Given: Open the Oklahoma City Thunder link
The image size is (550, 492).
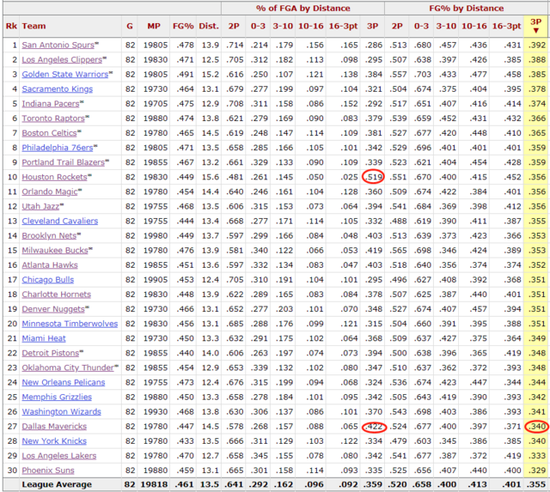Looking at the screenshot, I should click(68, 368).
